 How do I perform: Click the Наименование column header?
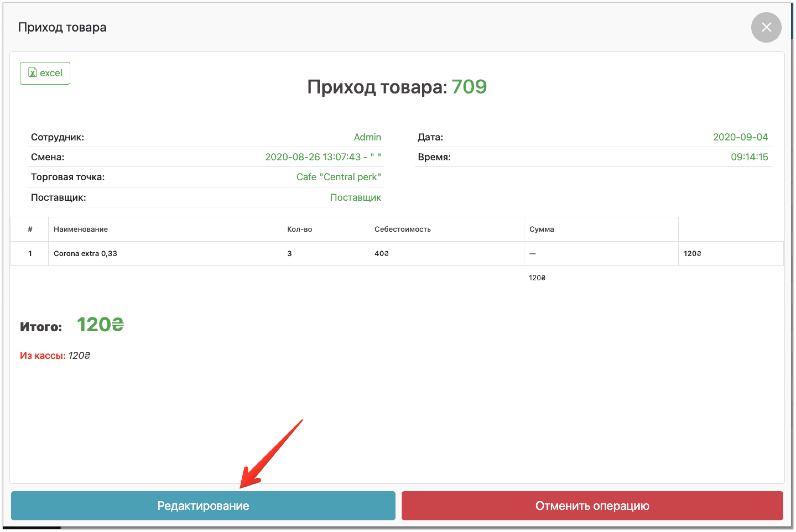[81, 229]
